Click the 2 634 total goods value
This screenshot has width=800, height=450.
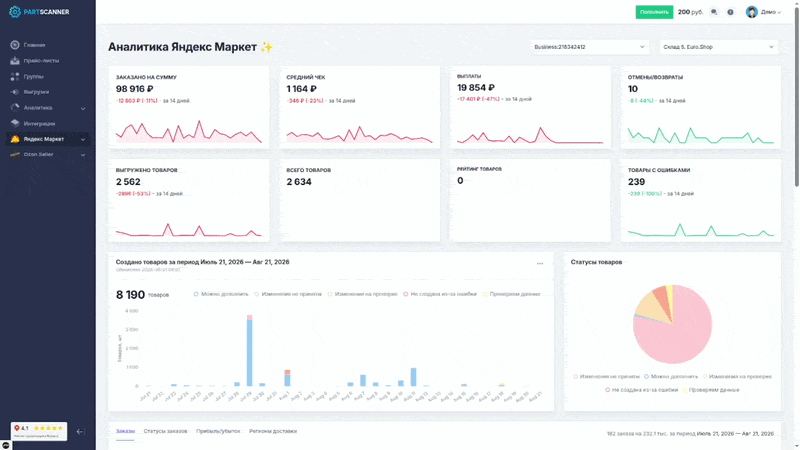point(298,182)
